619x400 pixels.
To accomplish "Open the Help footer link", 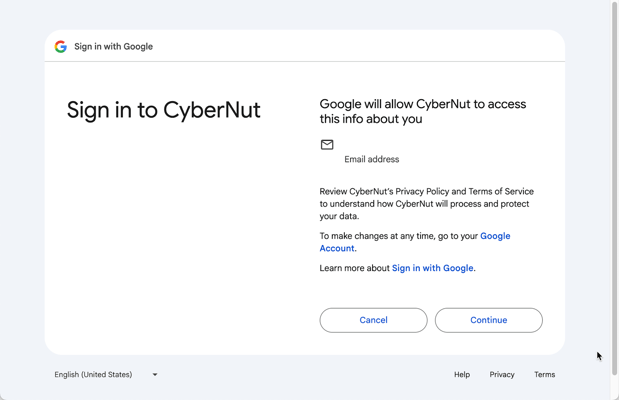I will click(x=462, y=375).
